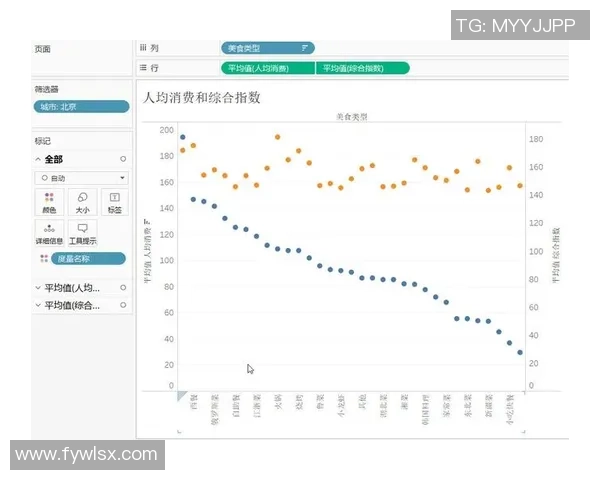Click the 俄罗斯菜 category axis label

pyautogui.click(x=215, y=410)
